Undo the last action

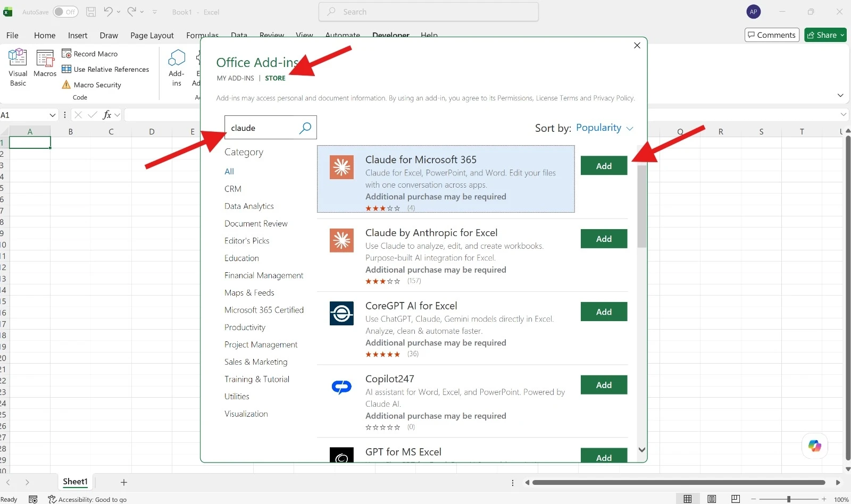(x=108, y=12)
